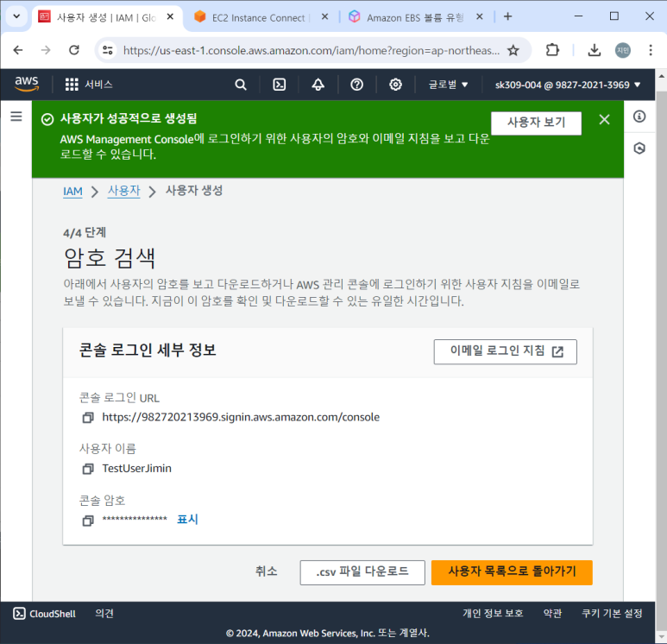
Task: Open CloudShell icon in top navigation
Action: 279,85
